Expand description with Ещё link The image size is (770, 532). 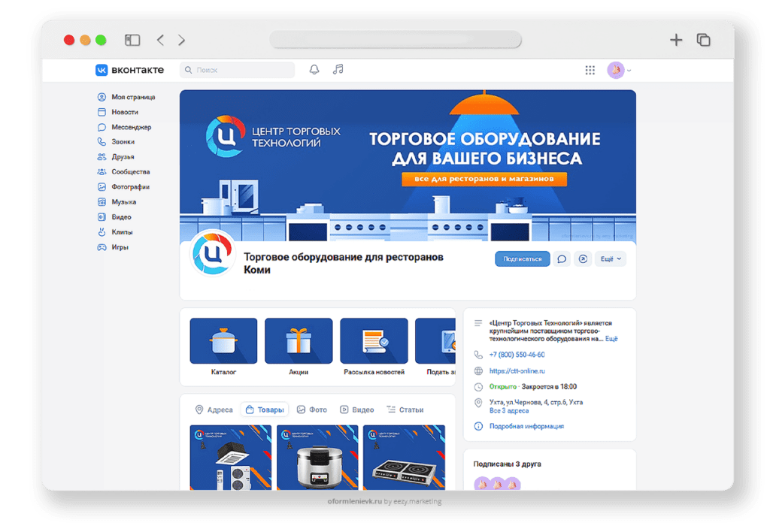(x=611, y=339)
